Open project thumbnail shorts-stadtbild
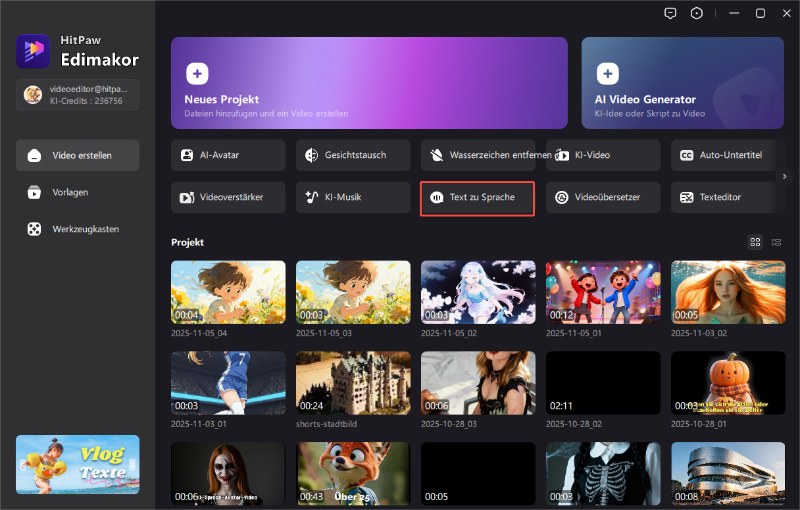The image size is (800, 510). [353, 383]
